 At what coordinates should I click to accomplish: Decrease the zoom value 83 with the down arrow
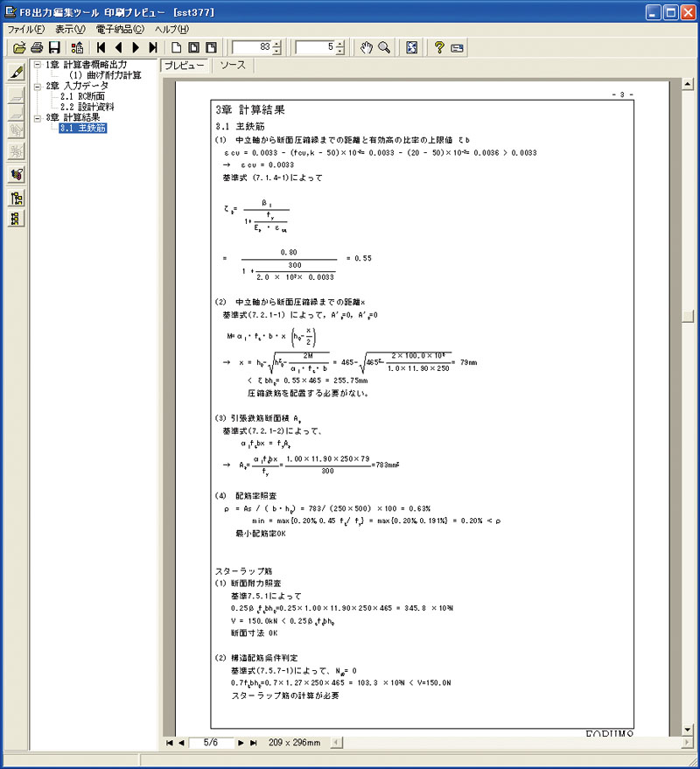coord(277,51)
